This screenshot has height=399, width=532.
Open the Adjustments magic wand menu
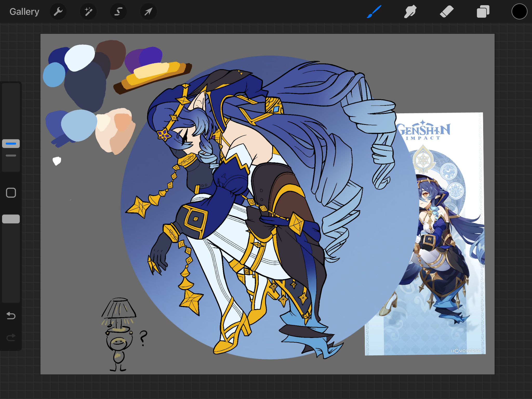(88, 12)
